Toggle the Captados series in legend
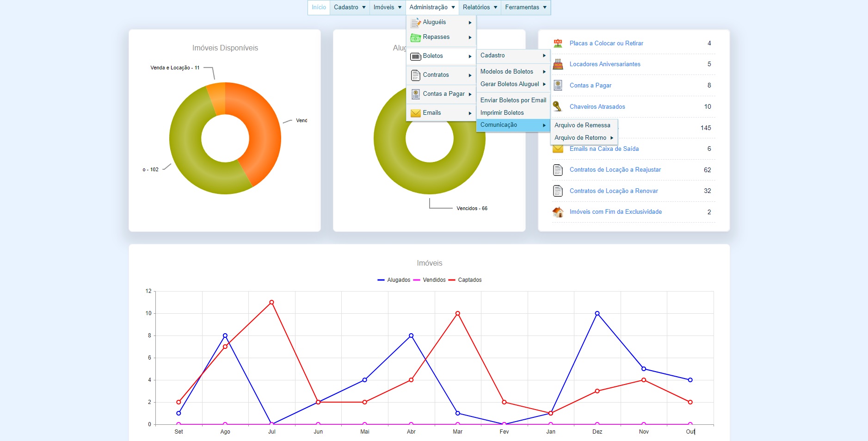Image resolution: width=868 pixels, height=441 pixels. [x=465, y=280]
